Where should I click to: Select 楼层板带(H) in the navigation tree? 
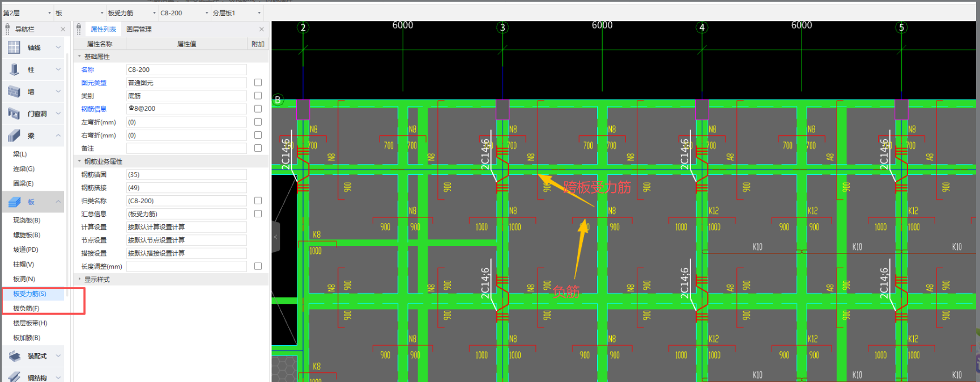coord(30,323)
